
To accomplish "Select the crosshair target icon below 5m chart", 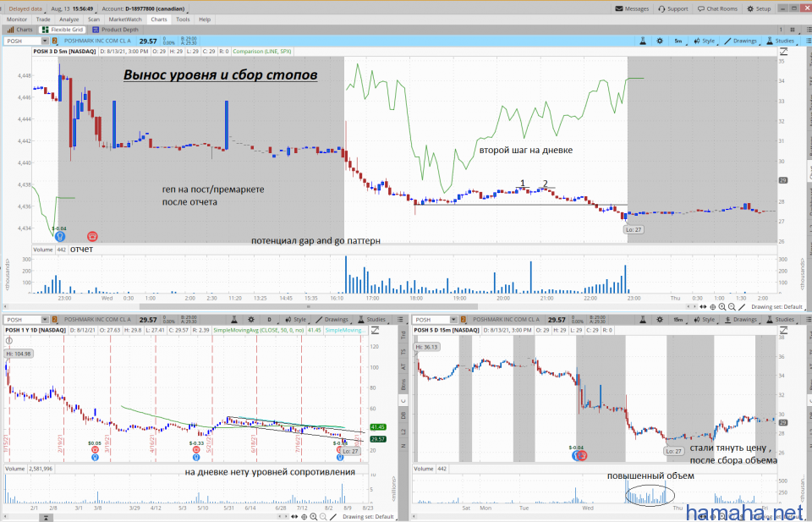I will point(712,307).
